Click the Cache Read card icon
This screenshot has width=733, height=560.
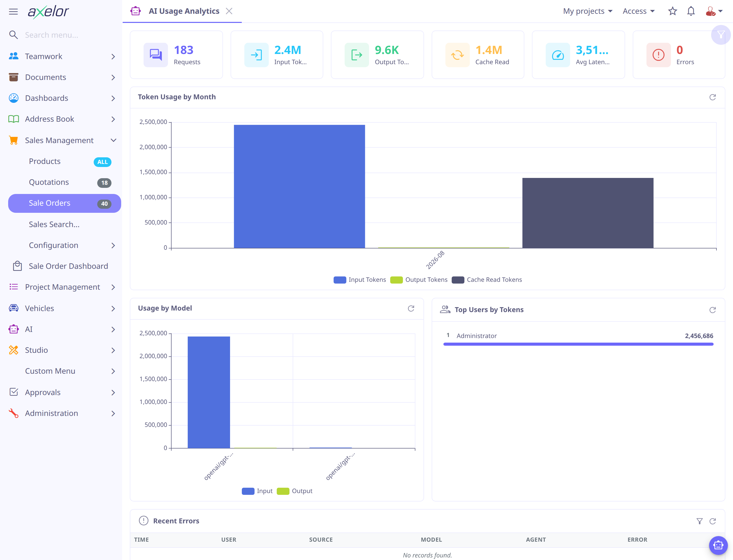point(457,55)
